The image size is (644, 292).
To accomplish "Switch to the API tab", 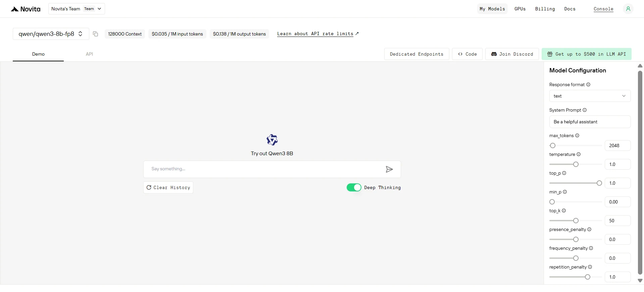I will [89, 54].
